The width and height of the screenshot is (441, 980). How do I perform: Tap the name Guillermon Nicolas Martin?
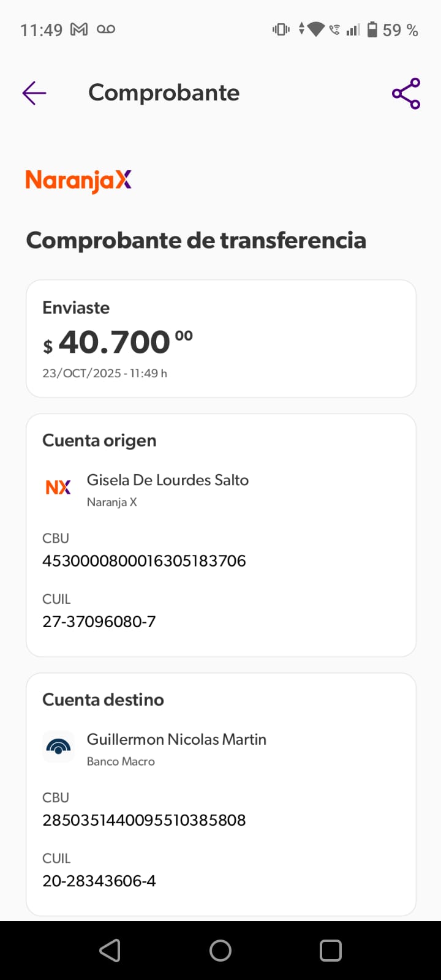tap(176, 739)
